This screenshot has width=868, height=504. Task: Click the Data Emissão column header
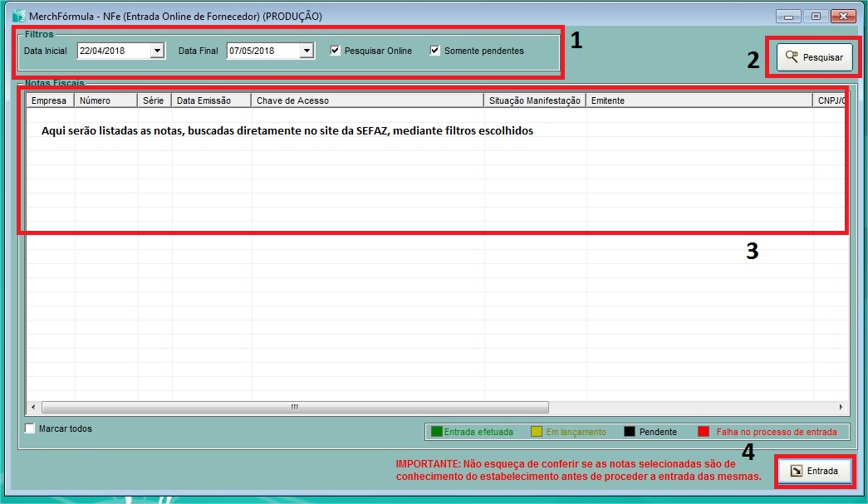coord(210,100)
